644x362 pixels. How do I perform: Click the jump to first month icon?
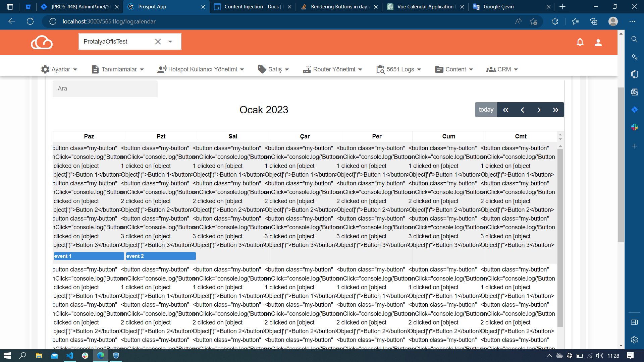505,110
